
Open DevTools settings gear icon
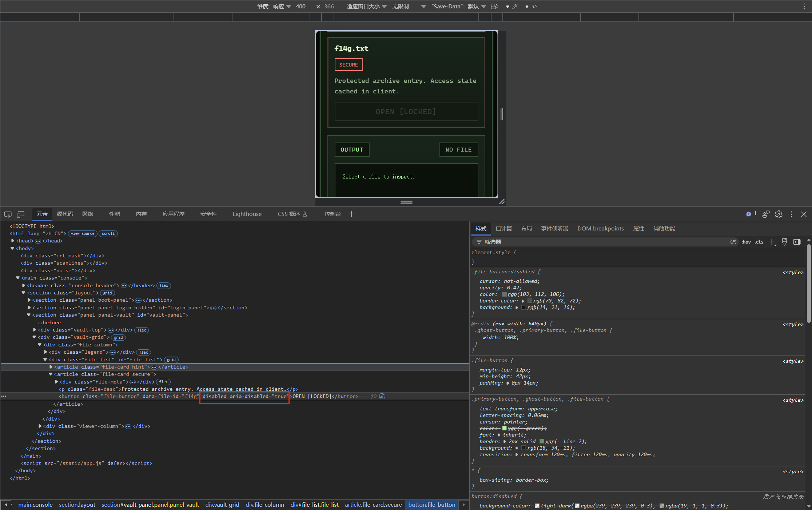(779, 214)
